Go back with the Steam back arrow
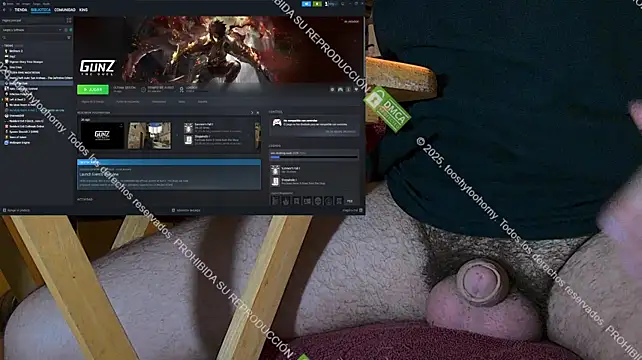This screenshot has width=642, height=360. click(x=4, y=10)
